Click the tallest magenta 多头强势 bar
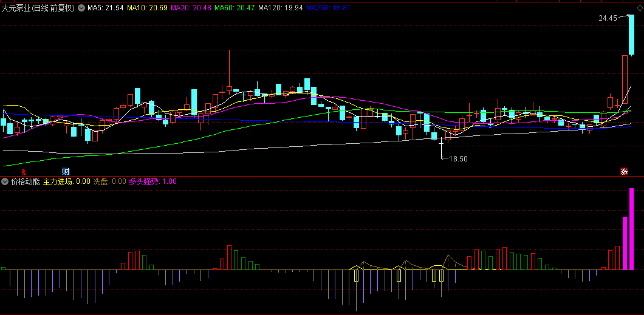 [632, 229]
